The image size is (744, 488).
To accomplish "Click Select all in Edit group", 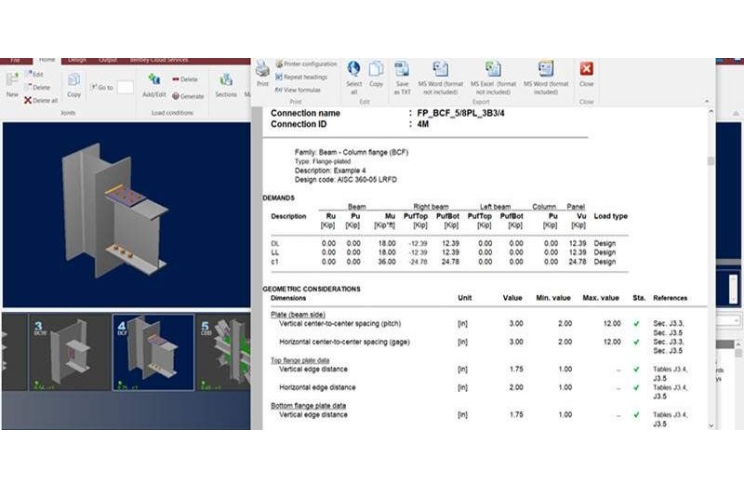I will click(353, 77).
